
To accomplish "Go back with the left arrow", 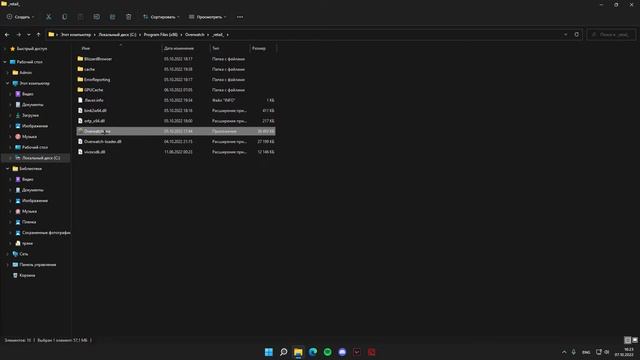I will pos(7,35).
